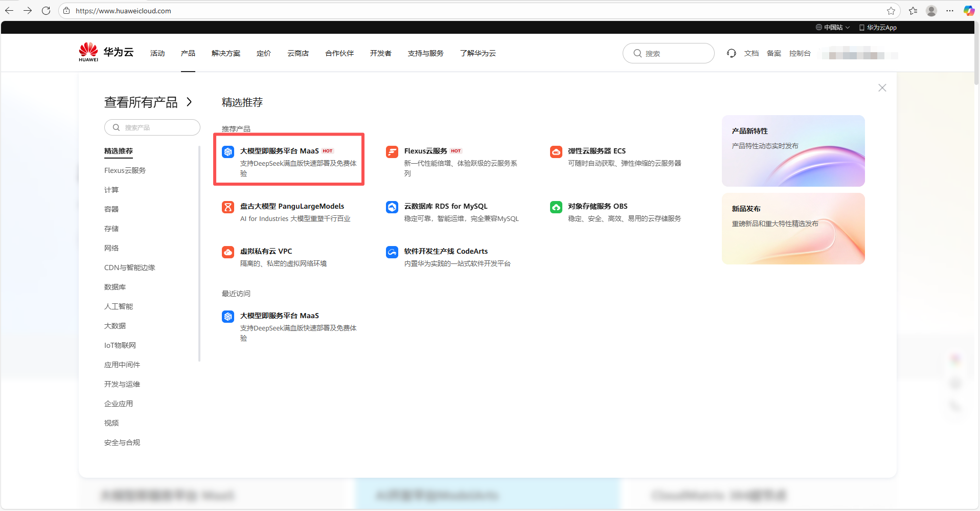Select the 精选推荐 category tab
980x511 pixels.
[x=119, y=151]
